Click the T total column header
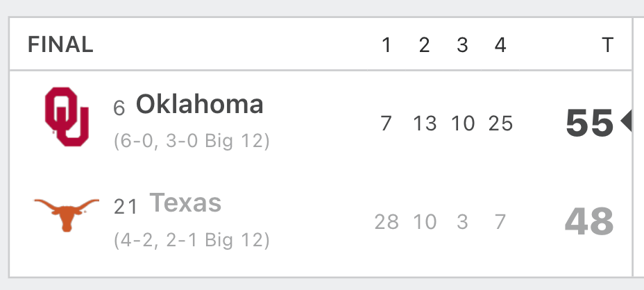This screenshot has width=644, height=290. tap(607, 45)
